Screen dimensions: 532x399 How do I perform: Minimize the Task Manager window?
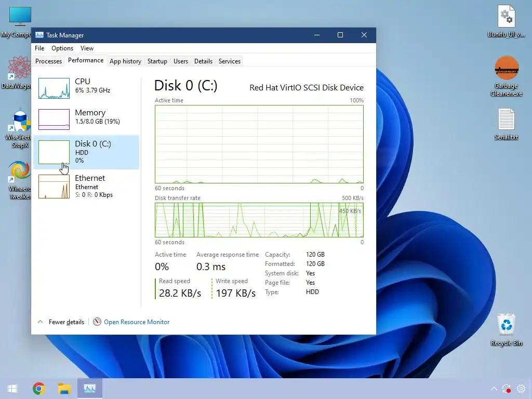point(316,35)
